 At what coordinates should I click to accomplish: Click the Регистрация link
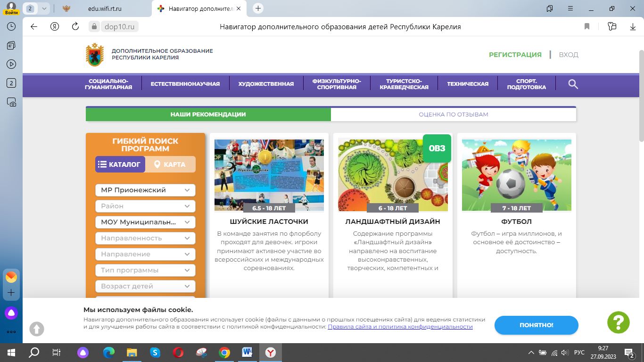[515, 55]
